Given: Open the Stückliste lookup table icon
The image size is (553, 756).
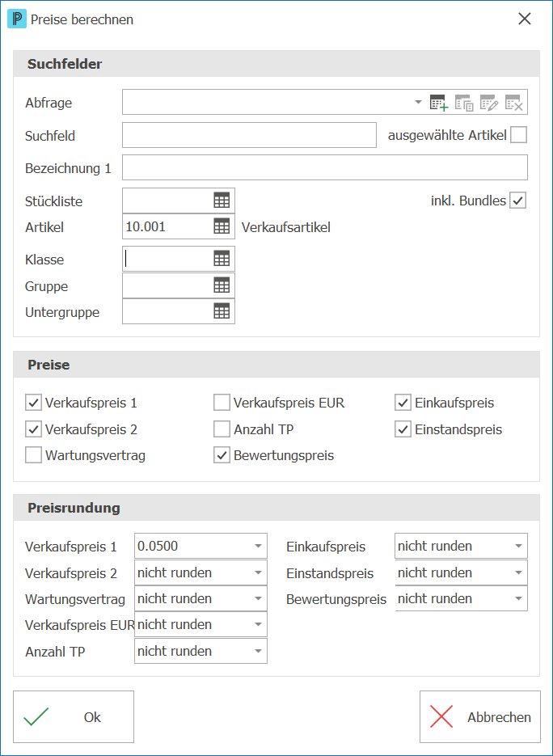Looking at the screenshot, I should click(x=222, y=201).
